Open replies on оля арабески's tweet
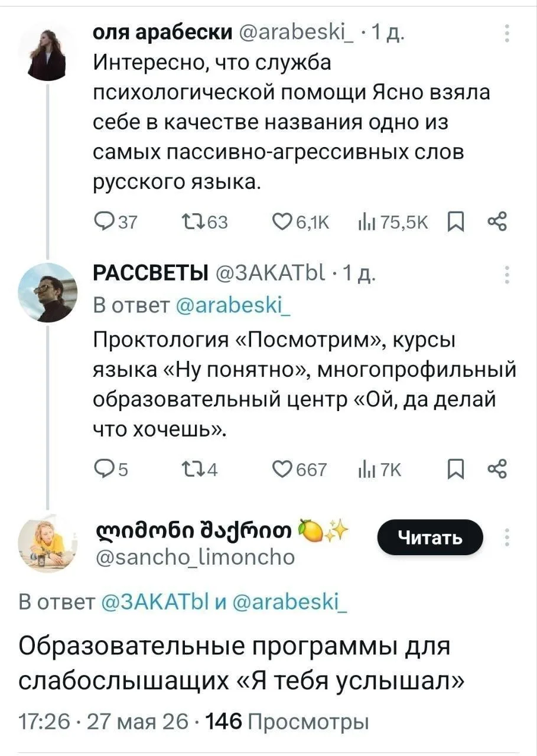The width and height of the screenshot is (537, 756). 116,222
